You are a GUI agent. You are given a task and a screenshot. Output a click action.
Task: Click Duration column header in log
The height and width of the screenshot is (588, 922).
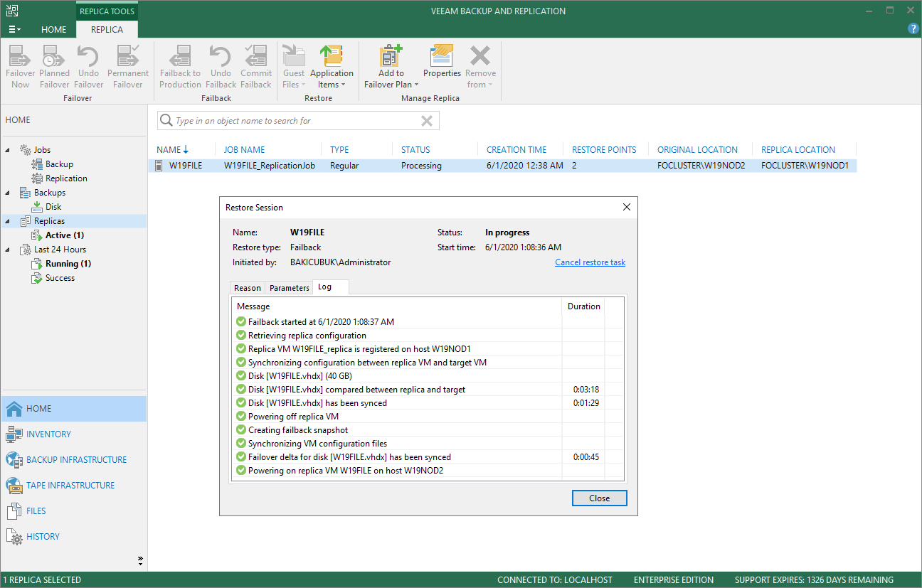coord(584,306)
